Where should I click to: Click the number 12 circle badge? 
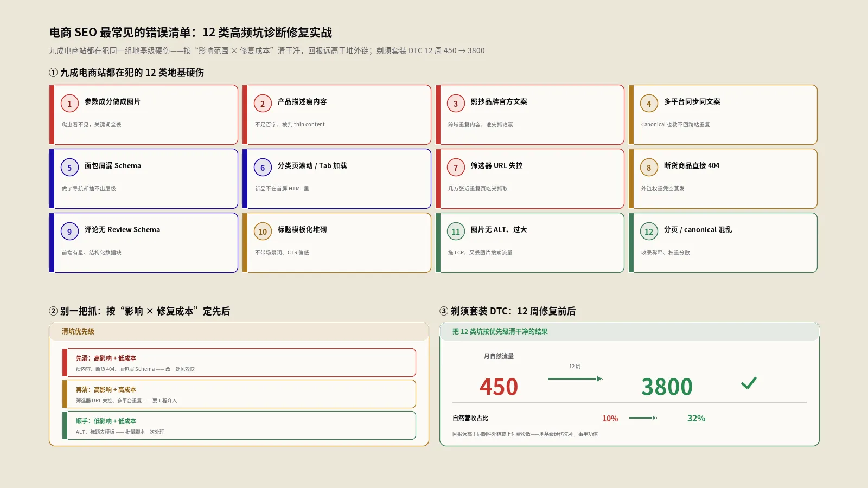tap(649, 232)
